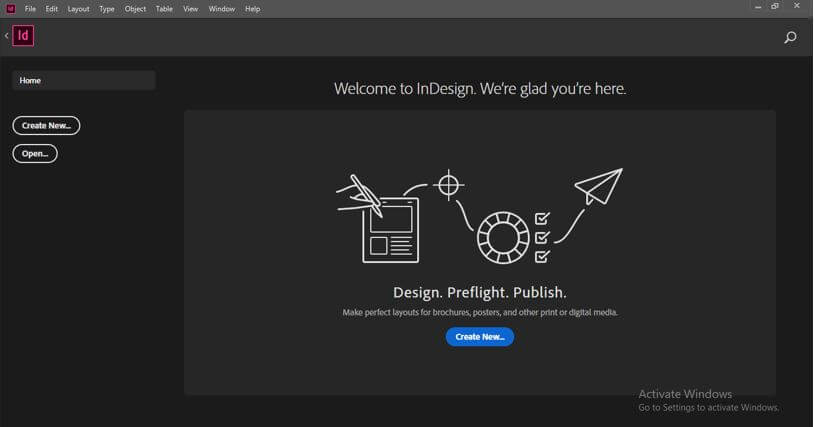The height and width of the screenshot is (427, 815).
Task: Open the Edit menu
Action: (x=51, y=9)
